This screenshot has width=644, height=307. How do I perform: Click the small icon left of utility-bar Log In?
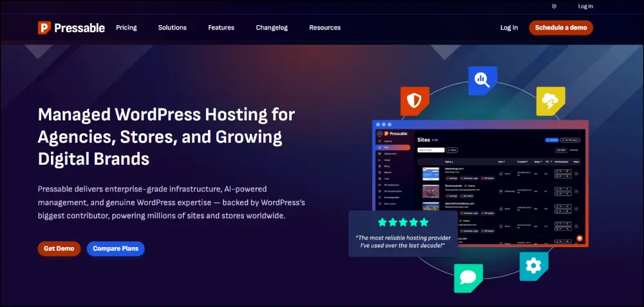pyautogui.click(x=554, y=6)
